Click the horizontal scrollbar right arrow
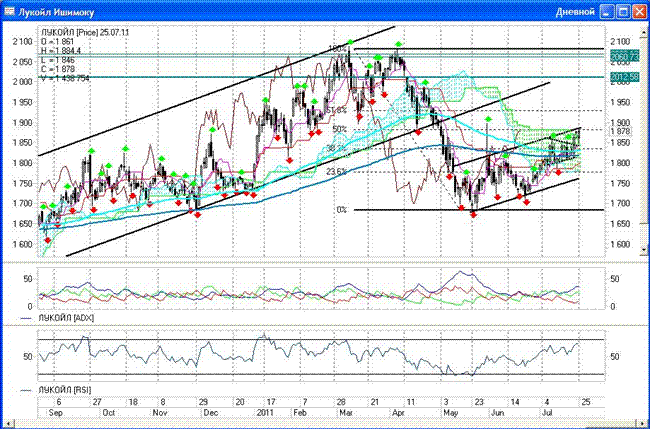650x429 pixels. tap(643, 424)
